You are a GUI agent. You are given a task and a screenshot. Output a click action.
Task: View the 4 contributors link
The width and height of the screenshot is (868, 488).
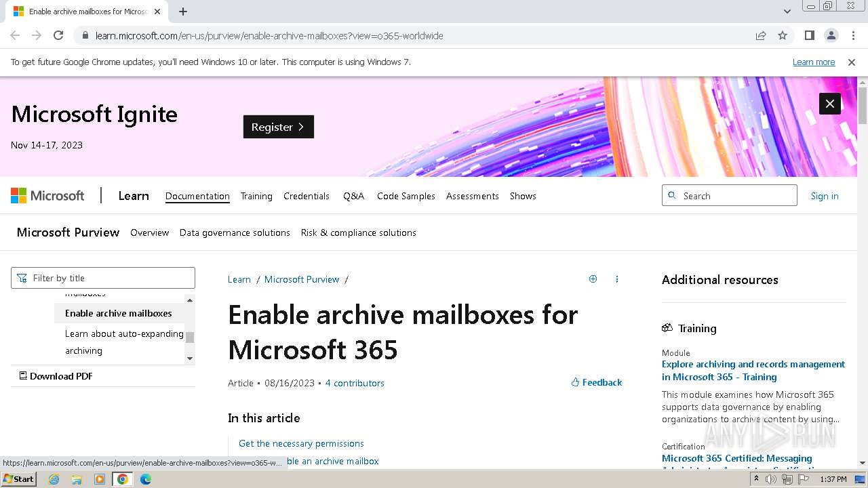(x=355, y=383)
